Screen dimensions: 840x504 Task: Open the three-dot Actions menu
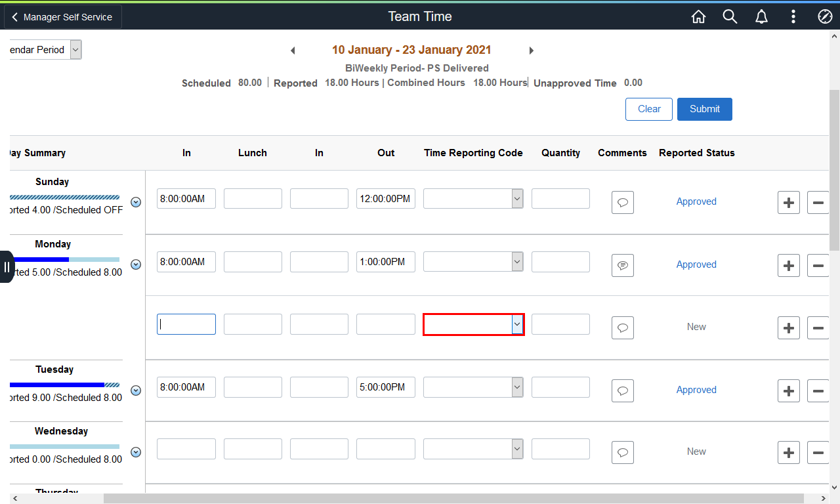pos(793,17)
